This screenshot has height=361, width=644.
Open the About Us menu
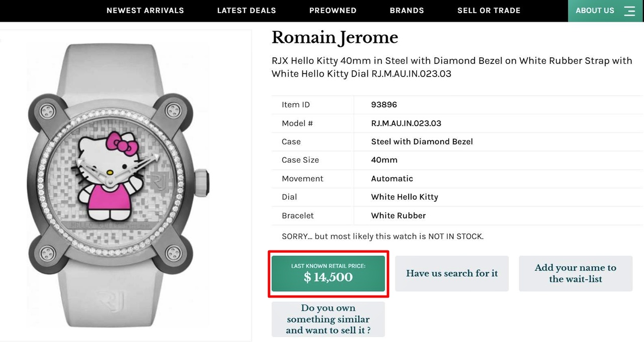coord(595,11)
